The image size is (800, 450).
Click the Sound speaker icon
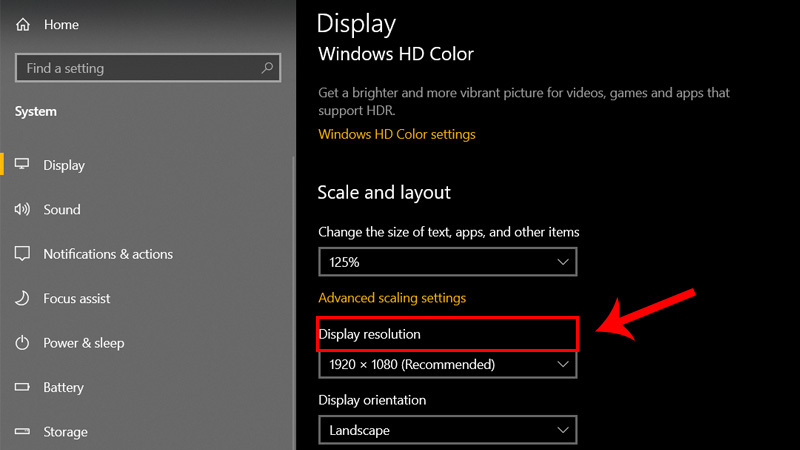22,210
